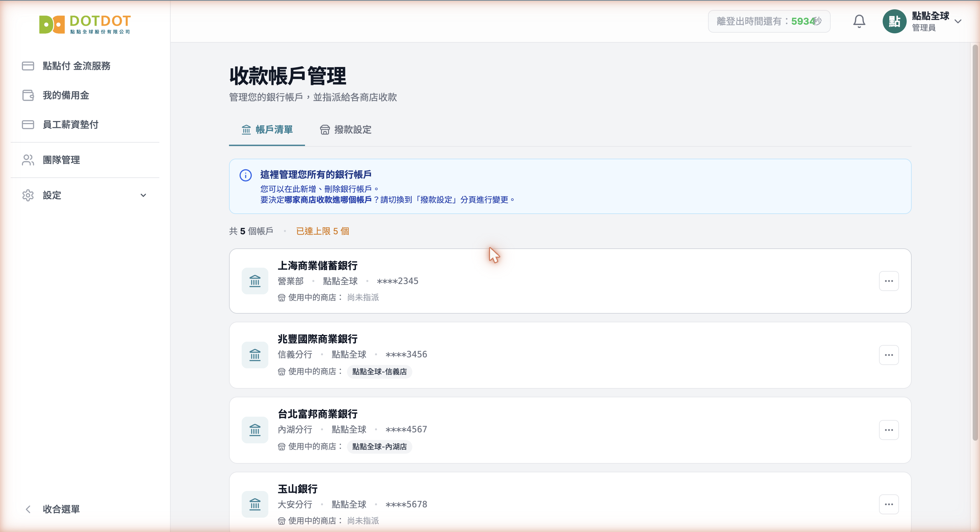Click the 管理員 role label in header
The height and width of the screenshot is (532, 980).
(x=924, y=27)
